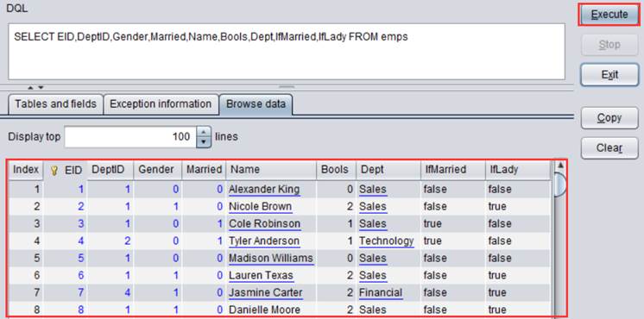The width and height of the screenshot is (644, 319).
Task: Click the Stop button
Action: tap(609, 44)
